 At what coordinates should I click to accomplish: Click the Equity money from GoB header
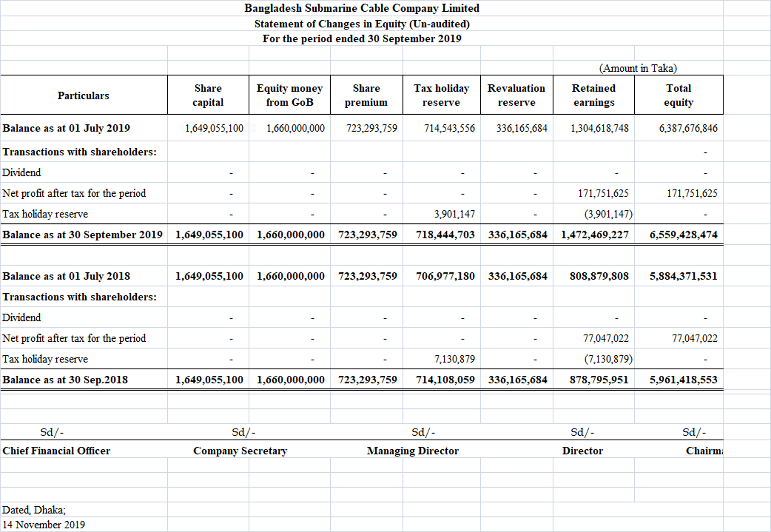point(289,95)
